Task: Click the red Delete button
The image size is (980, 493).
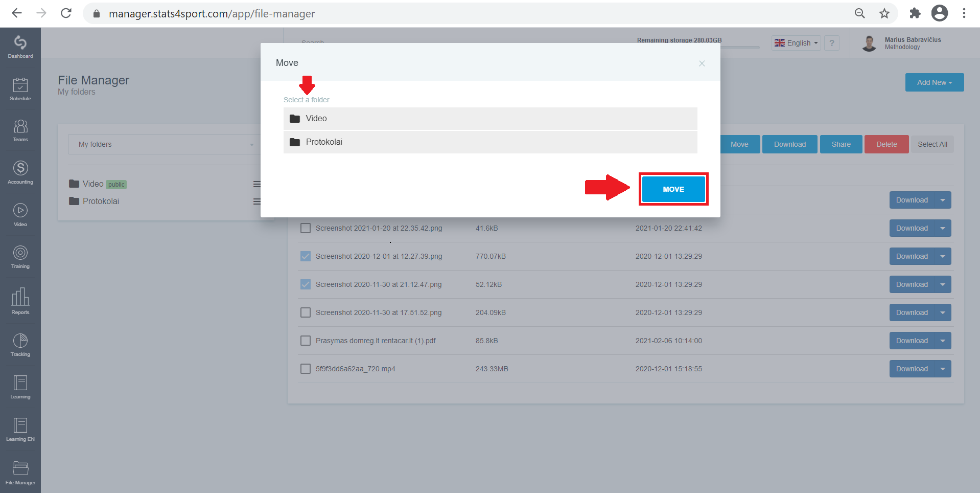Action: pos(886,144)
